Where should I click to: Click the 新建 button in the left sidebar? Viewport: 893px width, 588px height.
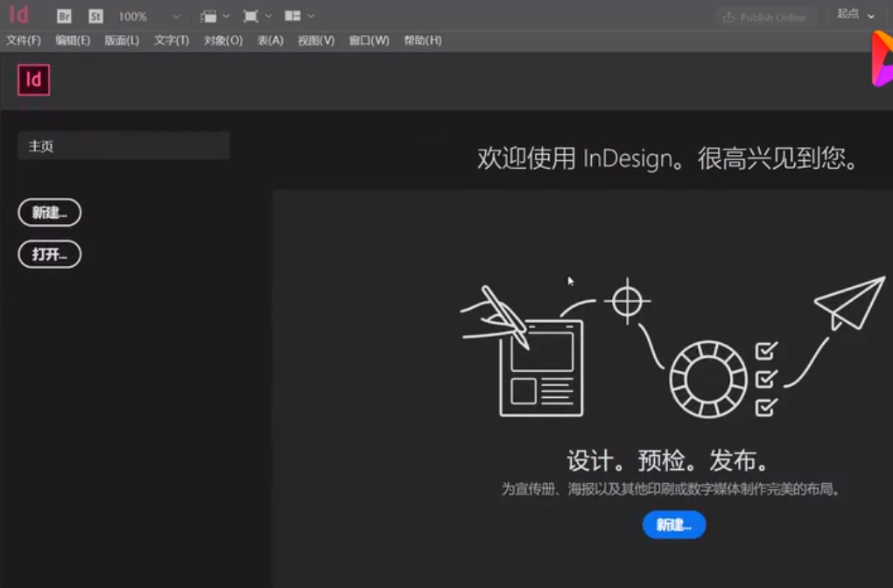[x=49, y=213]
